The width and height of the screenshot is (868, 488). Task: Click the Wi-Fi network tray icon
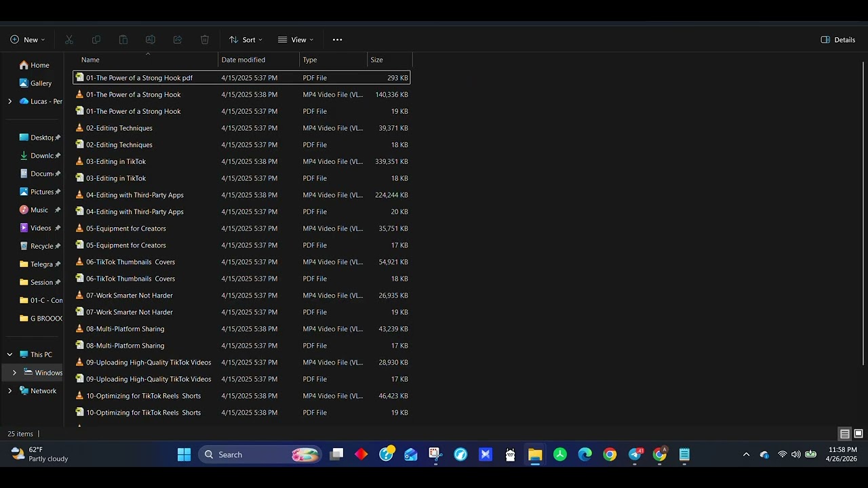click(783, 454)
